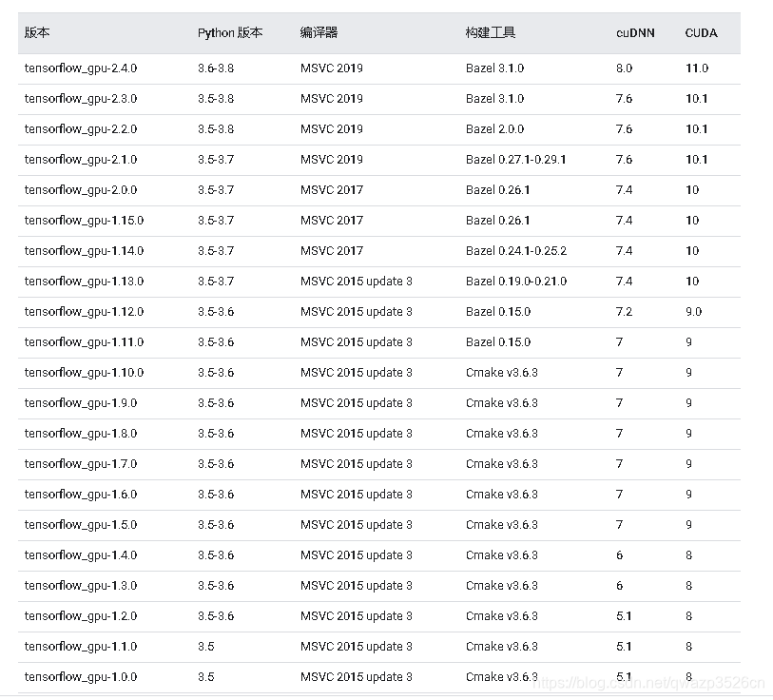Select the tensorflow_gpu-1.4.0 cell

coord(81,555)
